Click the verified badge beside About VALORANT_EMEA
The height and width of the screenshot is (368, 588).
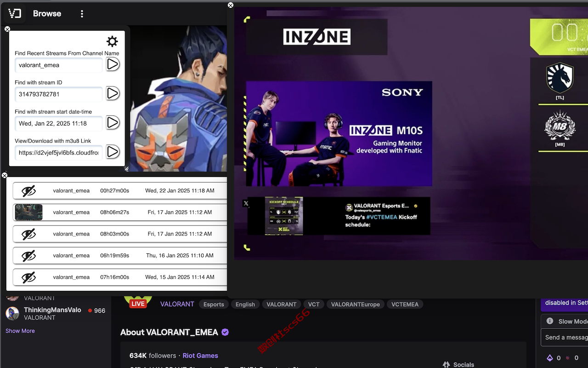click(x=225, y=332)
